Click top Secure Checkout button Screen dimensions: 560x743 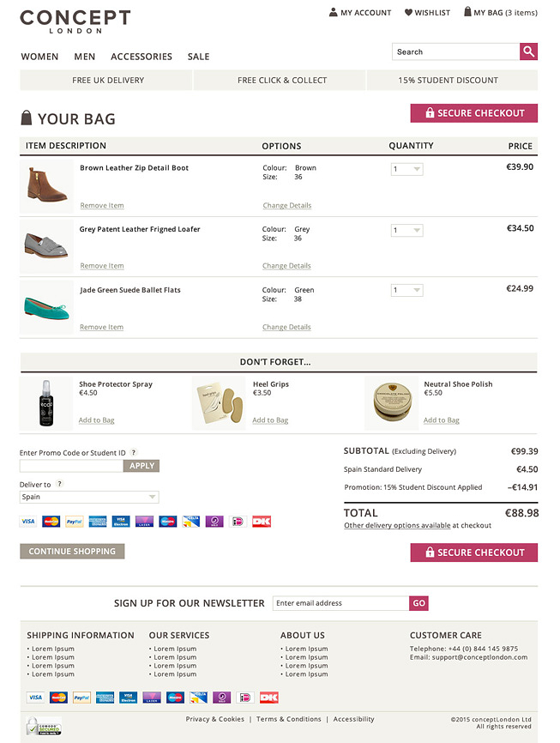click(x=473, y=113)
